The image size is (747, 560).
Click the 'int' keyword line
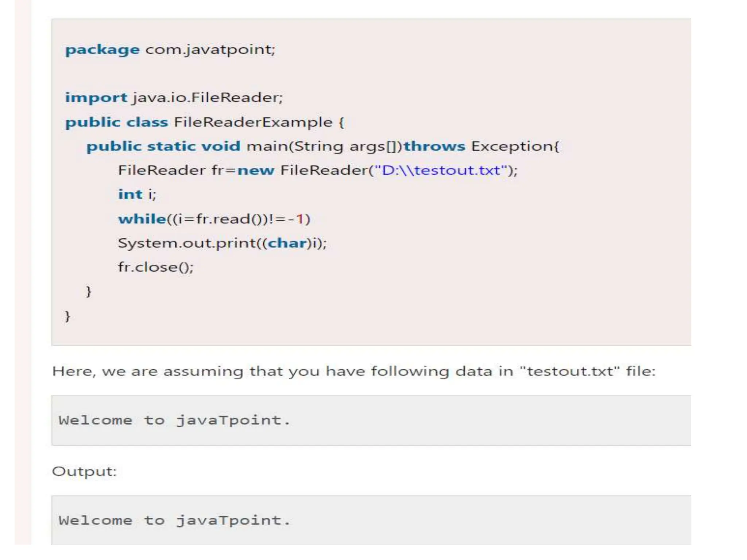click(130, 194)
